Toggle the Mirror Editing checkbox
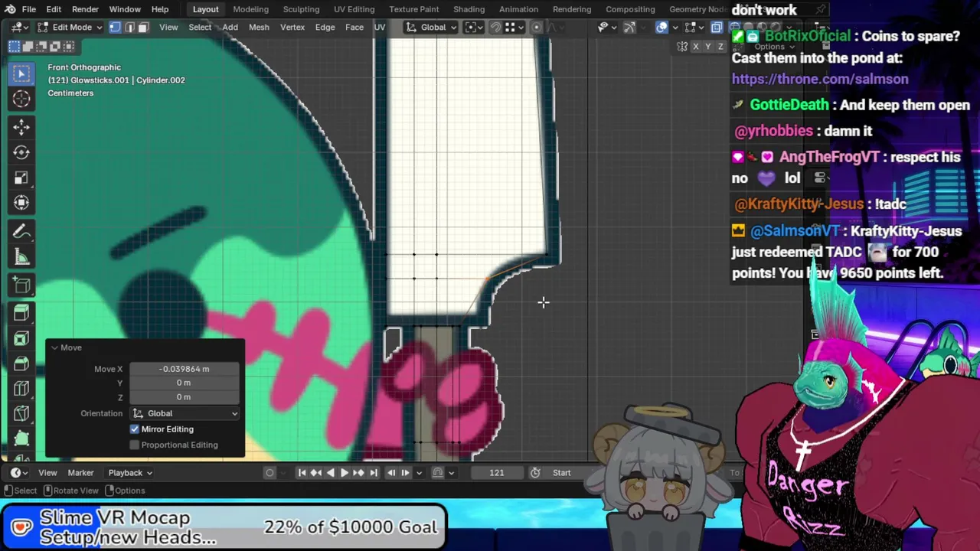 (x=135, y=429)
